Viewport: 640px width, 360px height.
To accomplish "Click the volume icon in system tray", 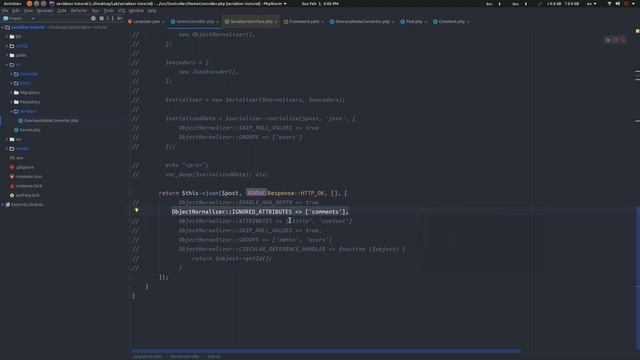I will point(618,4).
